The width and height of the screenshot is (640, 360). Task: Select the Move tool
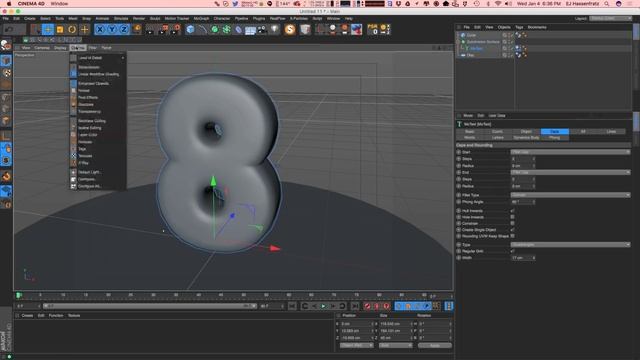(x=48, y=29)
